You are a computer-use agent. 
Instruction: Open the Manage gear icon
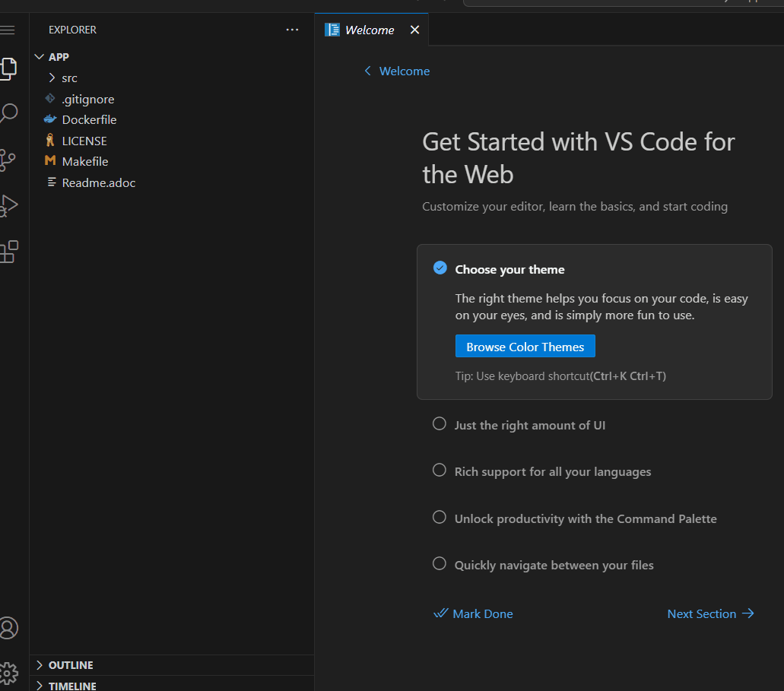8,672
